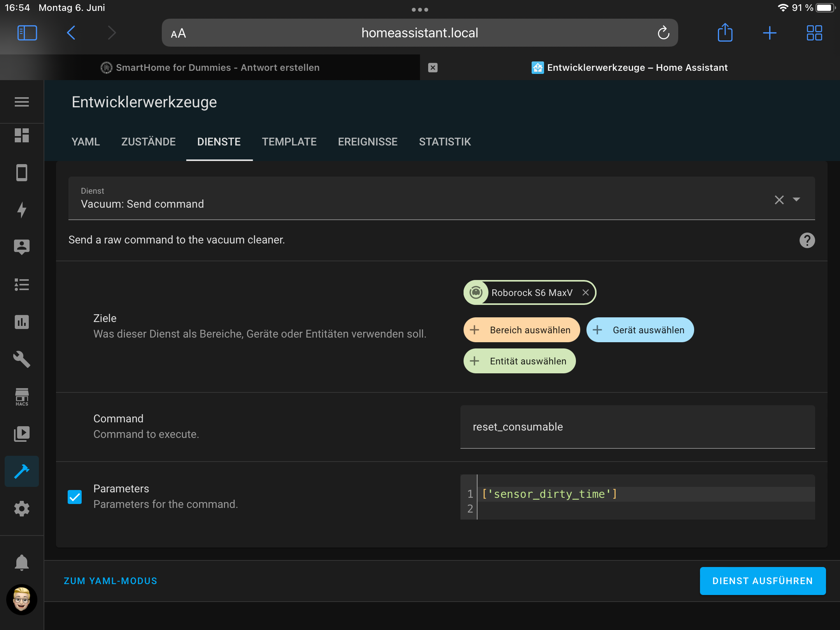
Task: Open the dashboard overview icon
Action: click(22, 135)
